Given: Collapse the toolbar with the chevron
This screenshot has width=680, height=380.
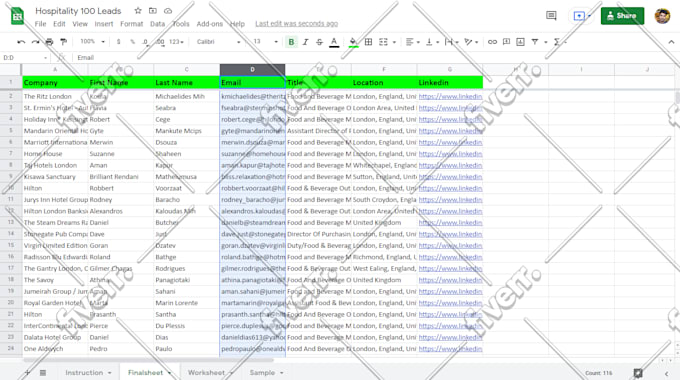Looking at the screenshot, I should pyautogui.click(x=671, y=42).
